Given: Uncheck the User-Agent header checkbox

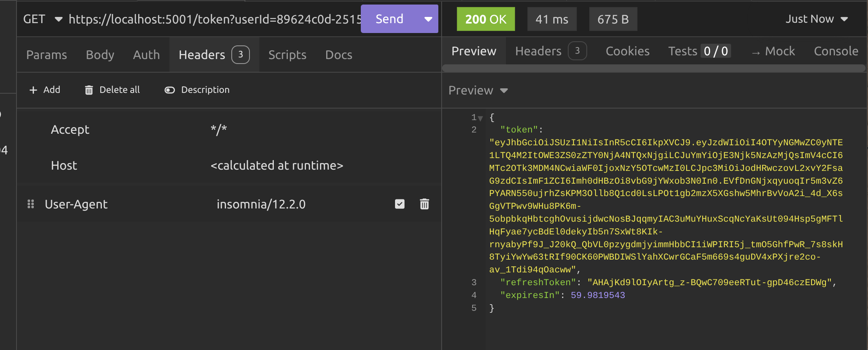Looking at the screenshot, I should tap(400, 204).
